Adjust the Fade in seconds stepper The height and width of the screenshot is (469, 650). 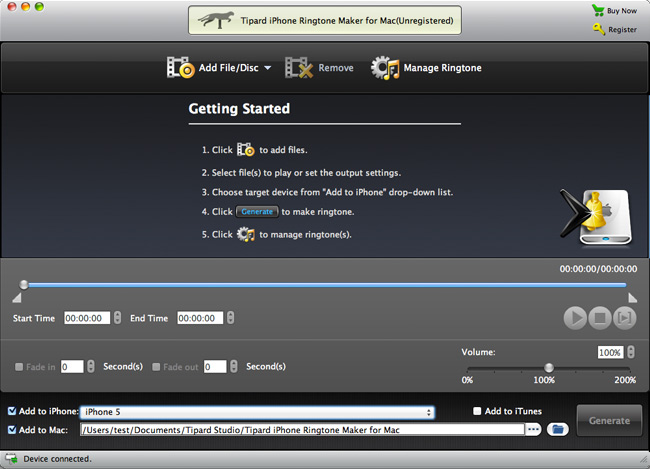(91, 367)
